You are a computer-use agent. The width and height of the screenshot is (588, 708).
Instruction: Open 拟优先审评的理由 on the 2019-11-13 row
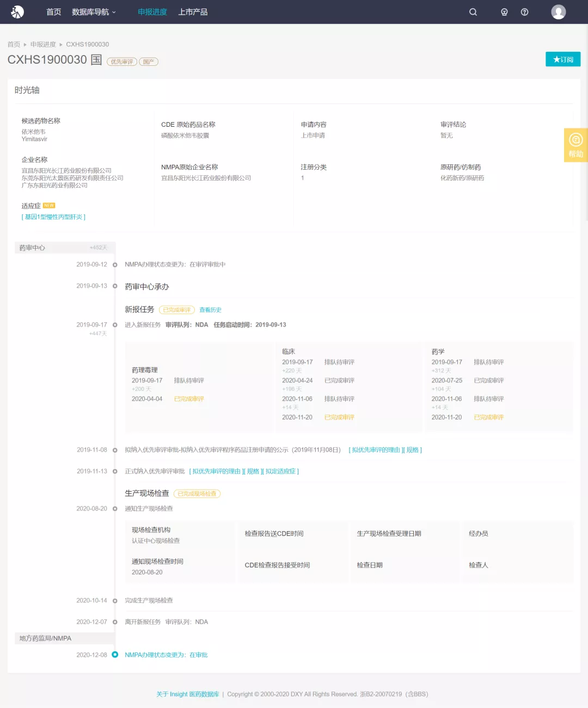216,471
